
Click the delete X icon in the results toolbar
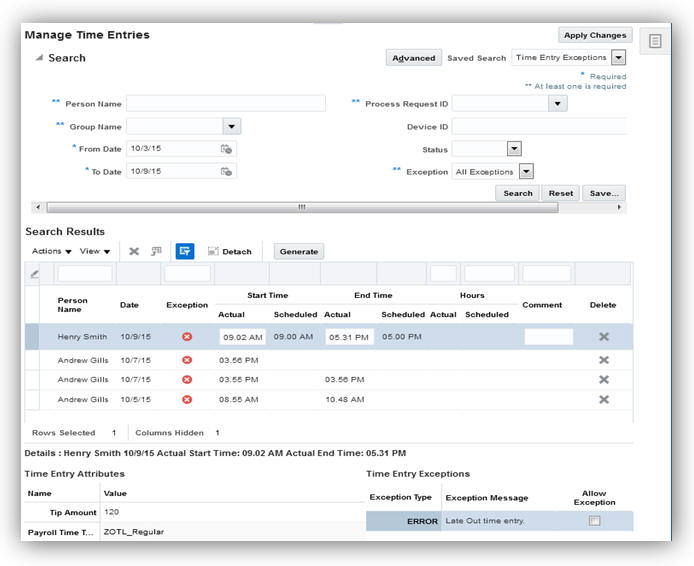(x=134, y=251)
